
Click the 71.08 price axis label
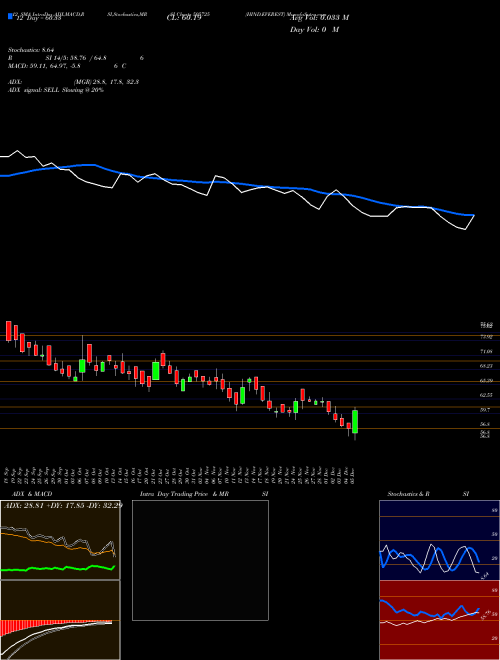tap(486, 351)
